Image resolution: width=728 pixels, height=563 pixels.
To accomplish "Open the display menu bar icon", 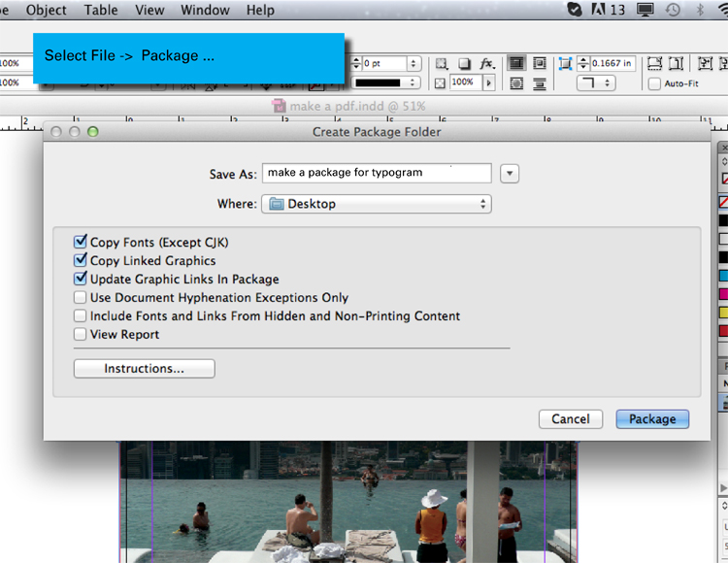I will [645, 10].
